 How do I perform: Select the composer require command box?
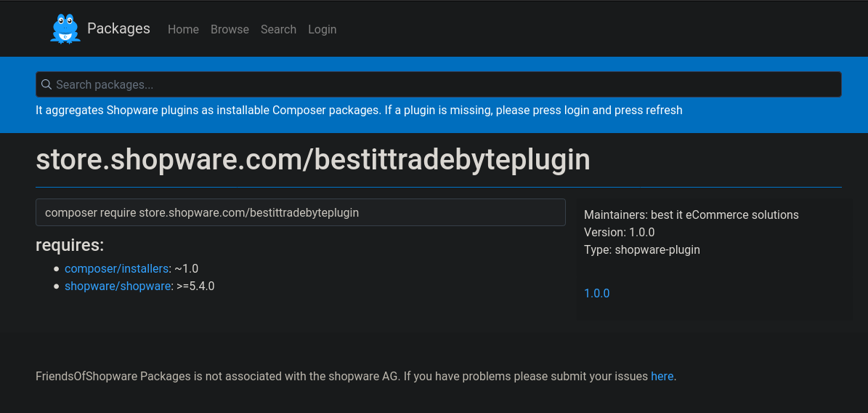pyautogui.click(x=301, y=212)
